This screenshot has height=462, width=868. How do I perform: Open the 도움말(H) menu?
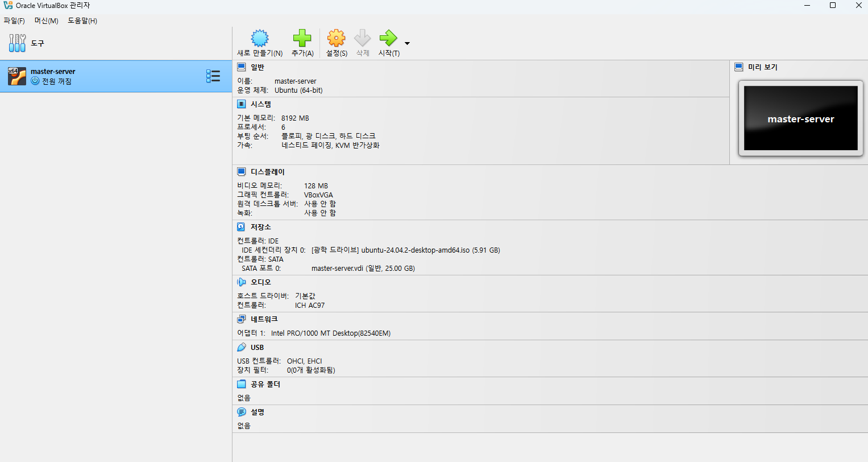point(82,21)
